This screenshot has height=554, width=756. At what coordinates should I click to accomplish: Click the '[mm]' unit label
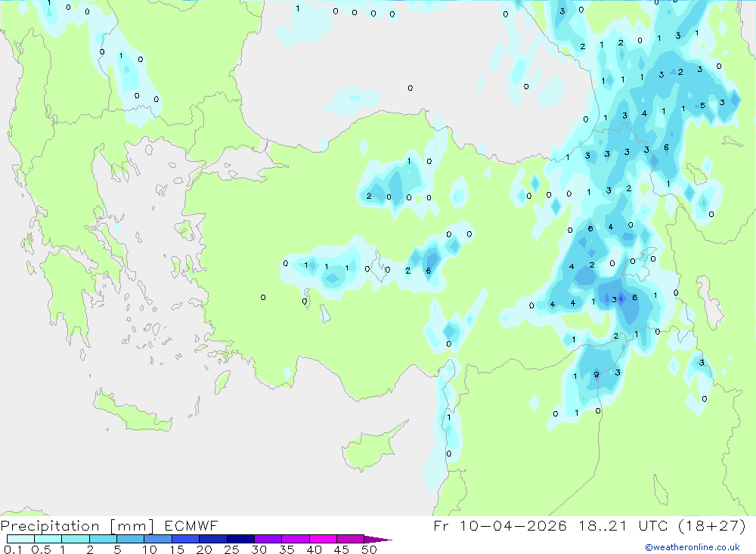132,525
